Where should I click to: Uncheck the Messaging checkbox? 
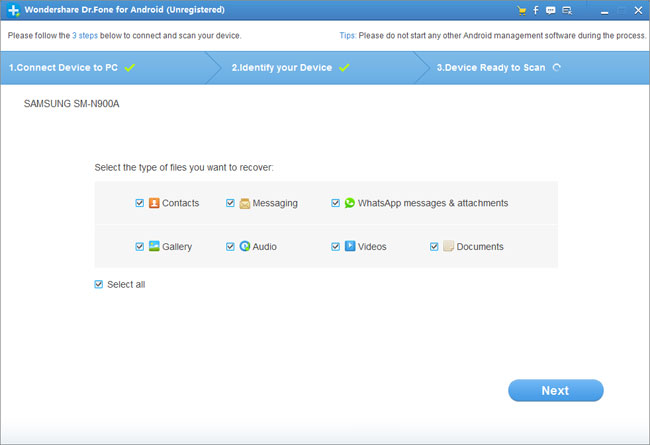pyautogui.click(x=230, y=203)
